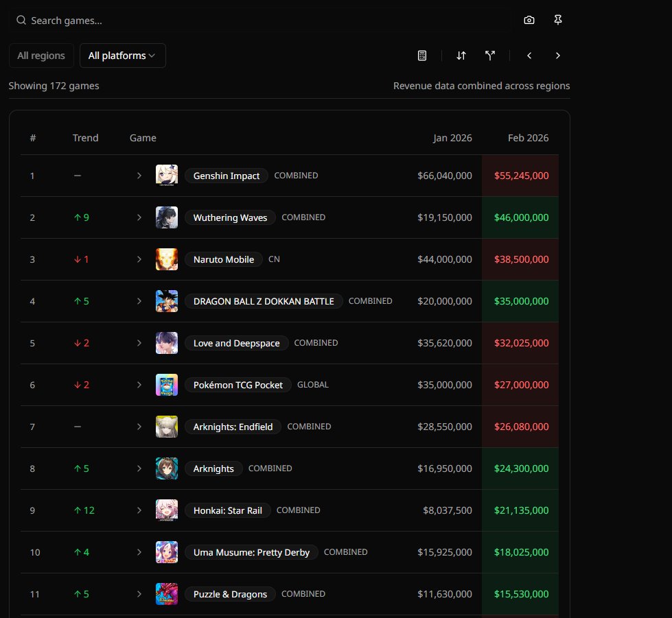This screenshot has height=618, width=672.
Task: Go to next month with right arrow
Action: pos(557,56)
